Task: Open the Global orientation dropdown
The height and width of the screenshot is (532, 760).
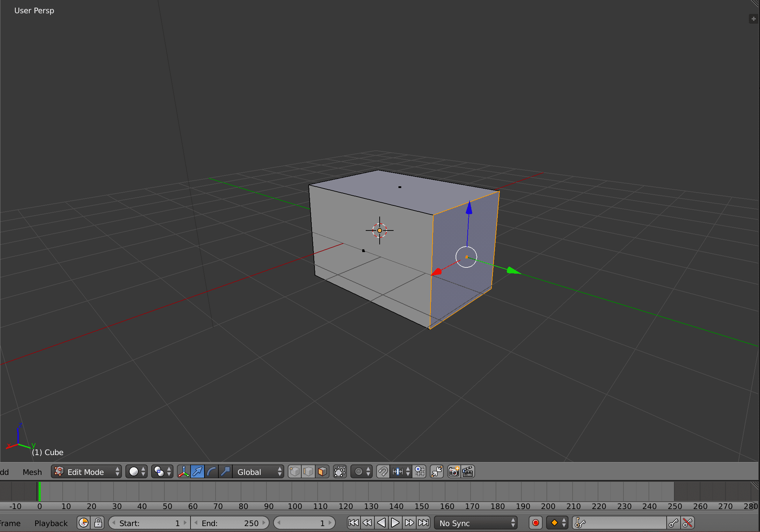Action: (258, 472)
